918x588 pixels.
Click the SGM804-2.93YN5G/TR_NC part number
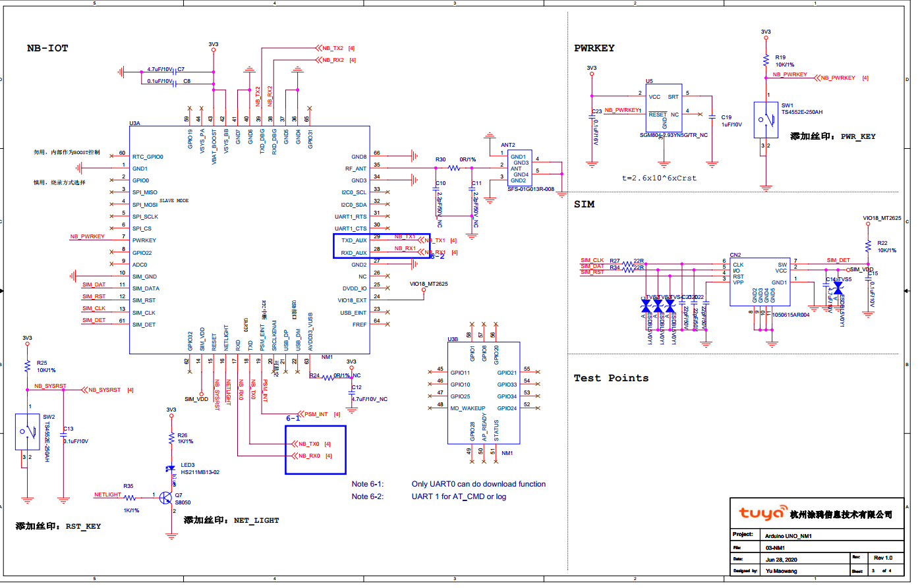click(x=674, y=135)
